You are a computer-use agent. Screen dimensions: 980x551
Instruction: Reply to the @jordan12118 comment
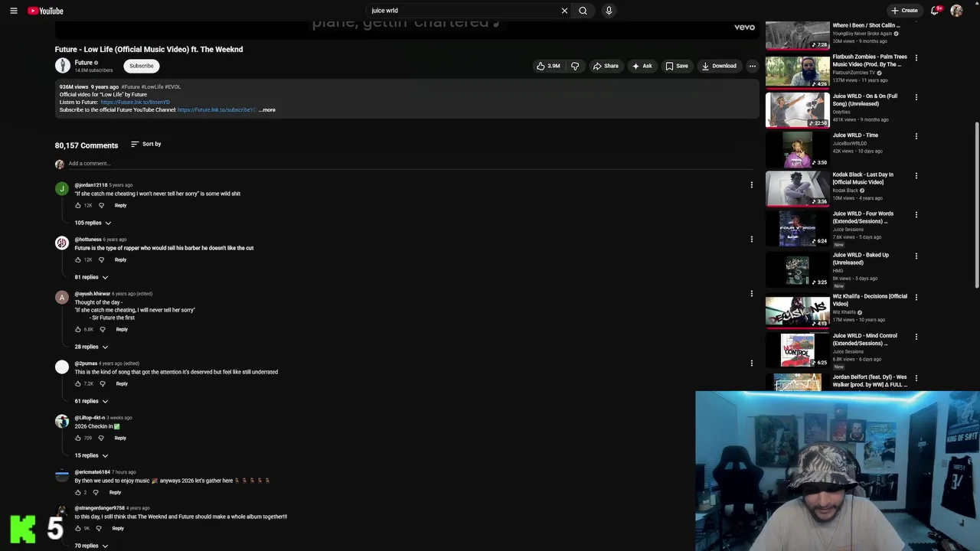pyautogui.click(x=120, y=206)
